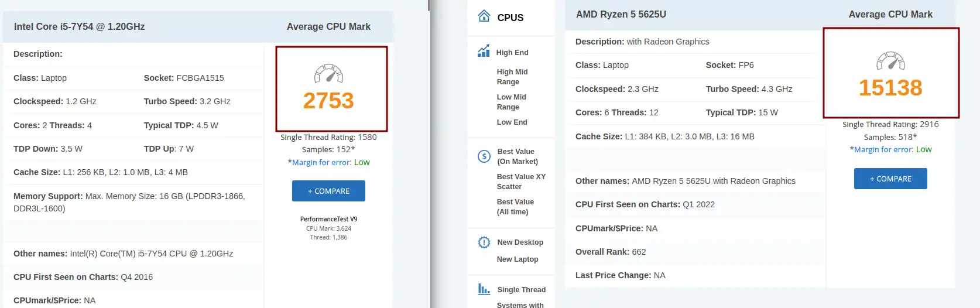Viewport: 980px width, 308px height.
Task: Select Cores: 6 Threads: 12 text
Action: tap(617, 112)
